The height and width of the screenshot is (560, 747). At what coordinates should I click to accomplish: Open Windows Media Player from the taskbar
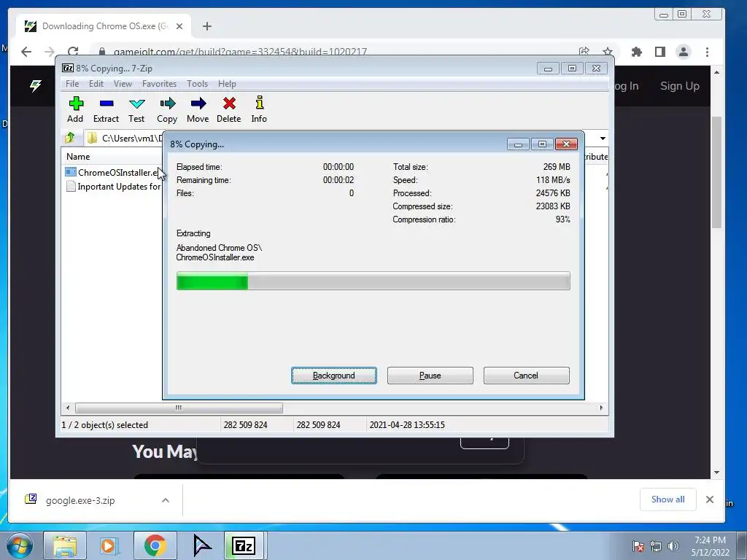[109, 545]
